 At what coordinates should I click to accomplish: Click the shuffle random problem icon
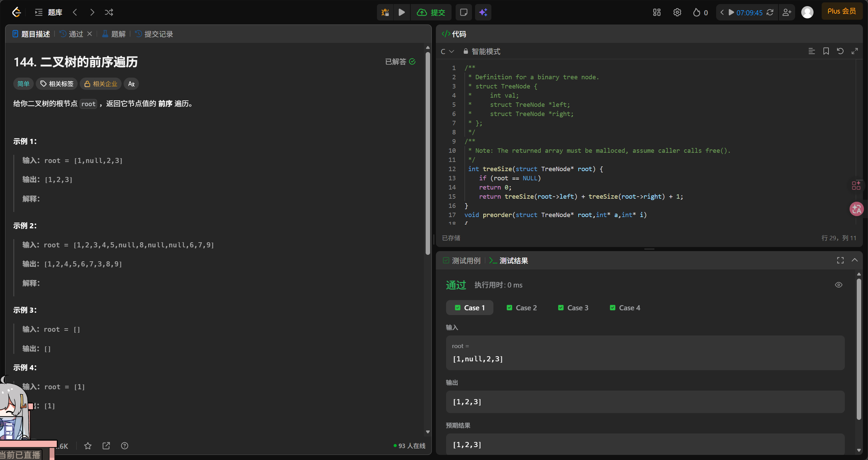pos(109,13)
